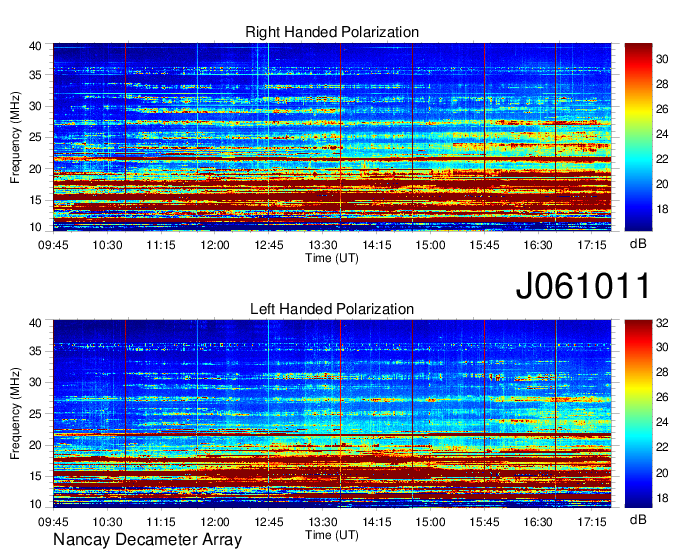
Task: Click the left-handed plot's color scale bar
Action: 638,414
